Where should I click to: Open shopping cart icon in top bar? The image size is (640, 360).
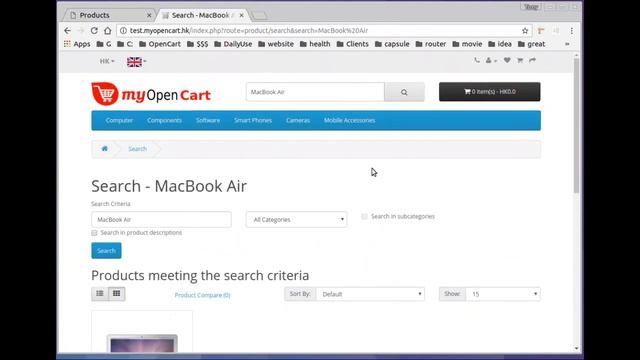pyautogui.click(x=520, y=60)
